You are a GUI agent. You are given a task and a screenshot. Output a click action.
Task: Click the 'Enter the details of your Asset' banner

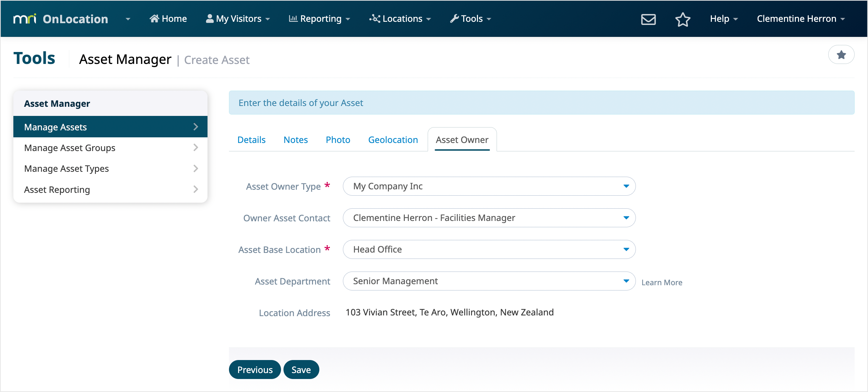click(x=542, y=103)
